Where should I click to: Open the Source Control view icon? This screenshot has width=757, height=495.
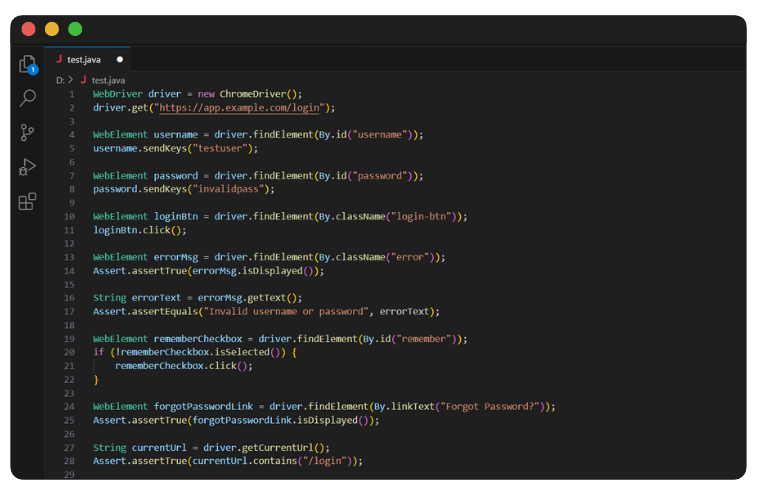(x=28, y=132)
